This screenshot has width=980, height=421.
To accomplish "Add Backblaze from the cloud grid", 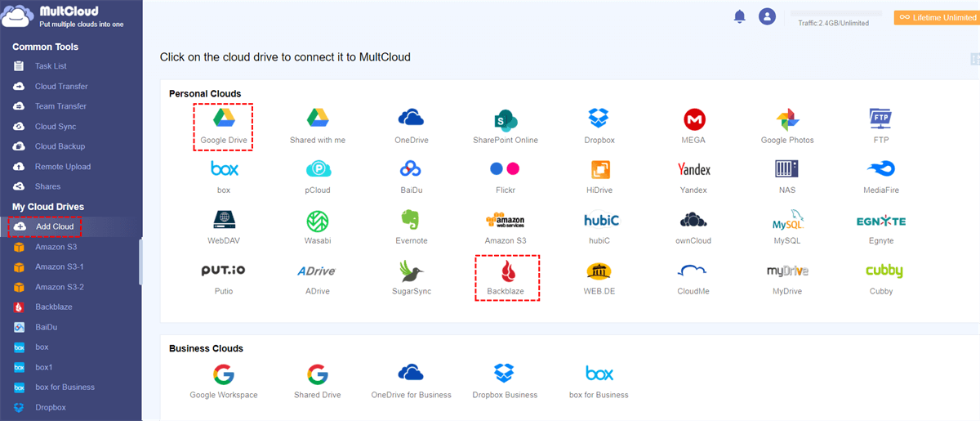I will coord(507,278).
